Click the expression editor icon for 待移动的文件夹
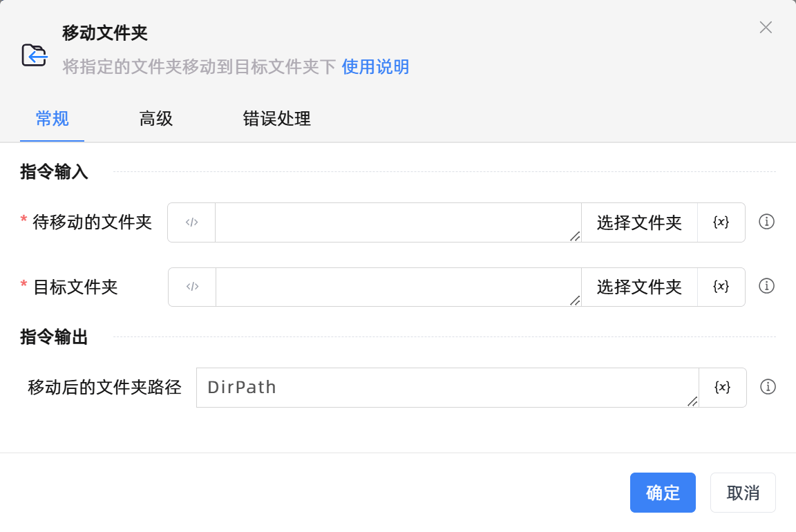 point(191,222)
